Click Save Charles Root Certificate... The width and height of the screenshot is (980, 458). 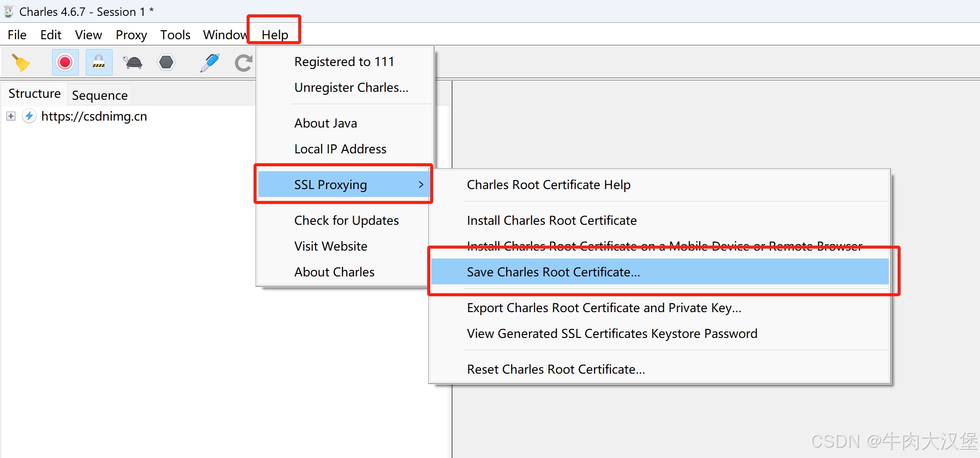pos(660,271)
